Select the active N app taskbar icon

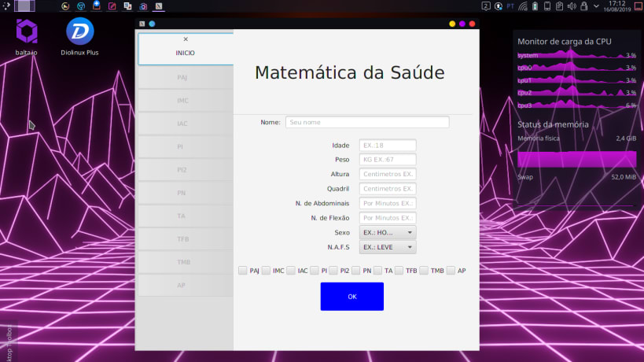(159, 6)
